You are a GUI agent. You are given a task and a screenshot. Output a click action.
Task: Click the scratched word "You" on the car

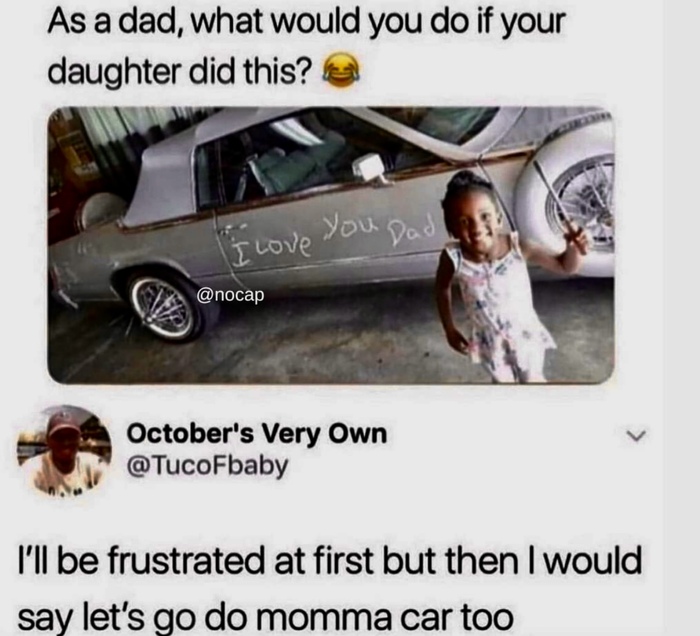click(x=351, y=228)
